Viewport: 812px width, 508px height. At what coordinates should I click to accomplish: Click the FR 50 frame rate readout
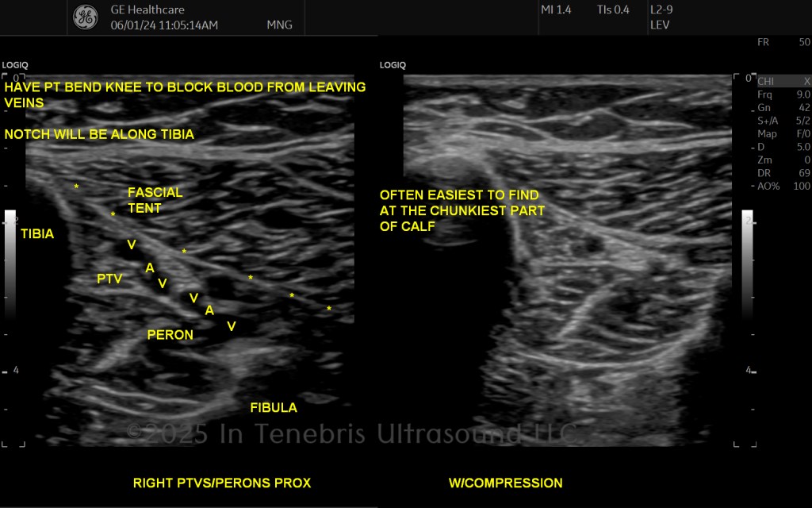[784, 43]
